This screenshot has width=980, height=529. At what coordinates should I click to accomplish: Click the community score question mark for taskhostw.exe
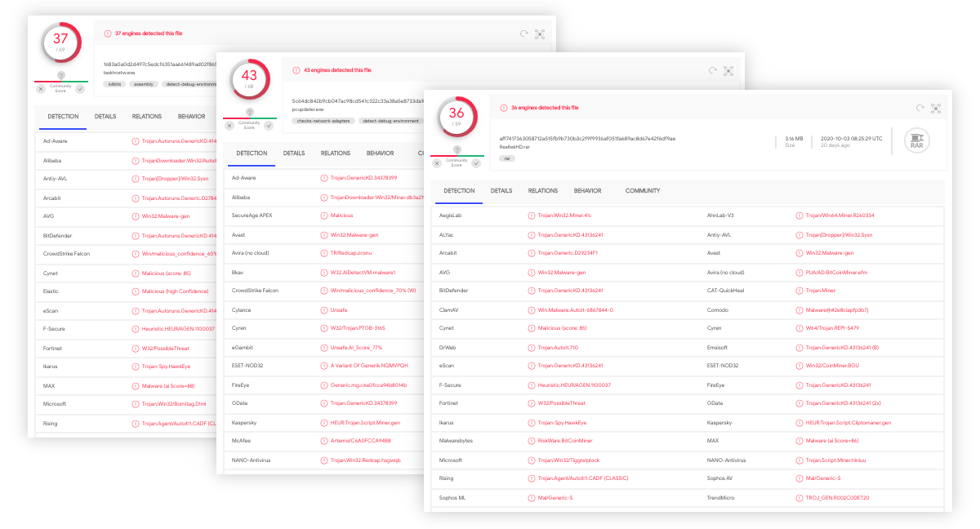[60, 75]
